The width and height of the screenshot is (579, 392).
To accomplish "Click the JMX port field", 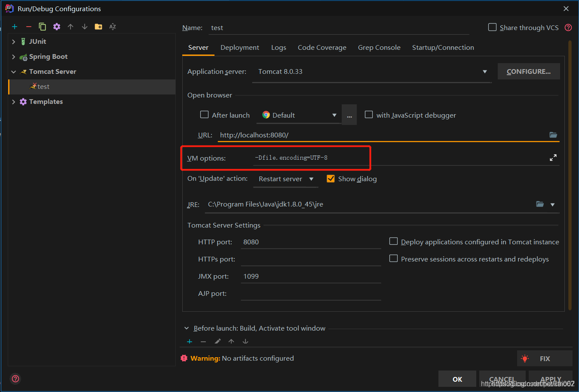I will pyautogui.click(x=311, y=276).
